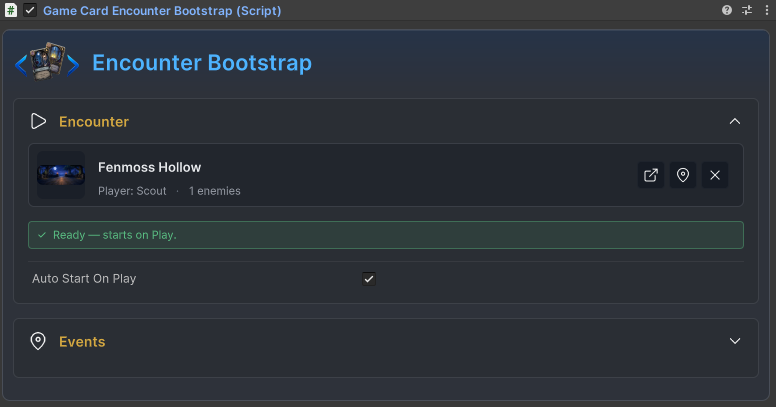Click the green check status icon

42,235
